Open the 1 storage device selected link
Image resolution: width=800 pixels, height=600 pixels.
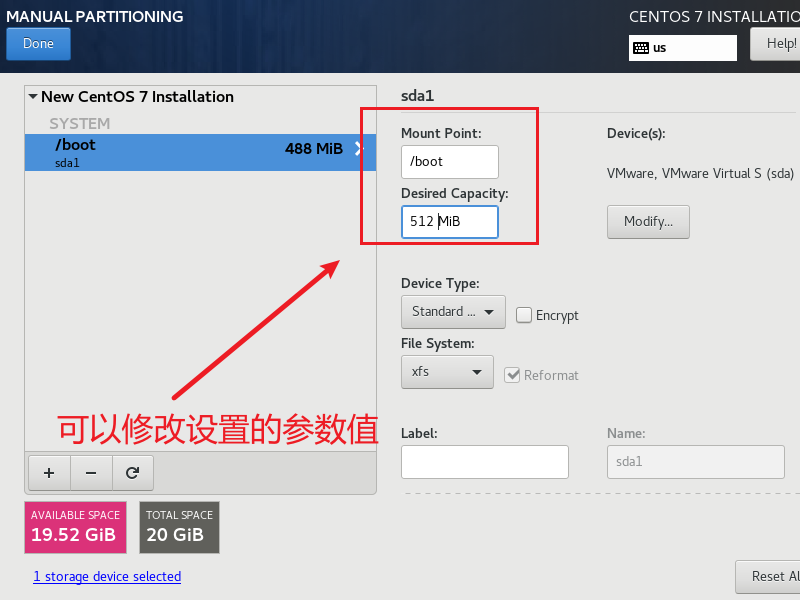point(107,577)
